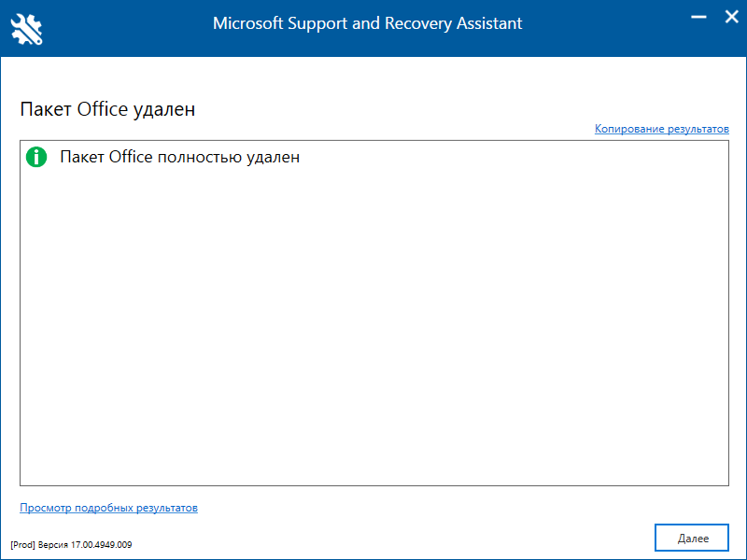Open Просмотр подробных результатов link
The height and width of the screenshot is (560, 747).
coord(108,508)
